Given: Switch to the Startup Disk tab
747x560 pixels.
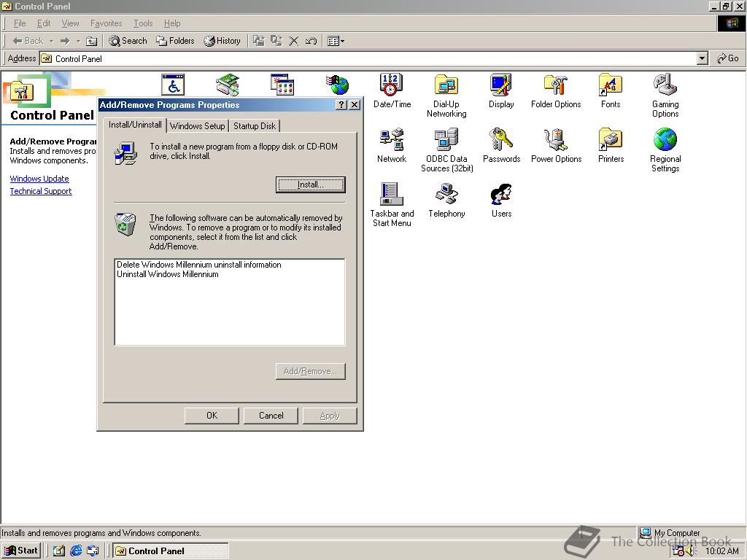Looking at the screenshot, I should 255,125.
